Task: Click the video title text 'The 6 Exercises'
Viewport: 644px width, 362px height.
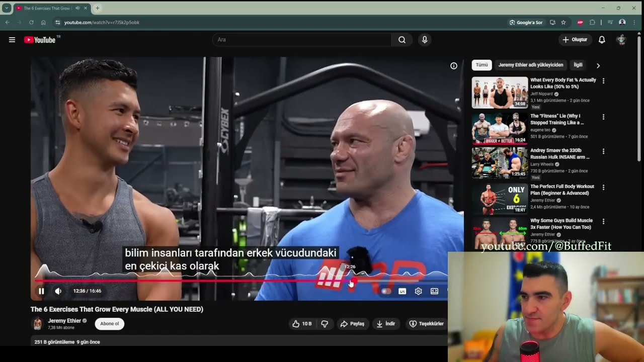Action: 54,309
